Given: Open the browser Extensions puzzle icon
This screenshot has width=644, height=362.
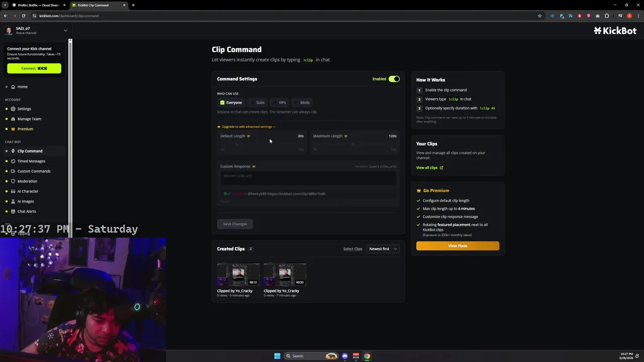Looking at the screenshot, I should (x=607, y=16).
